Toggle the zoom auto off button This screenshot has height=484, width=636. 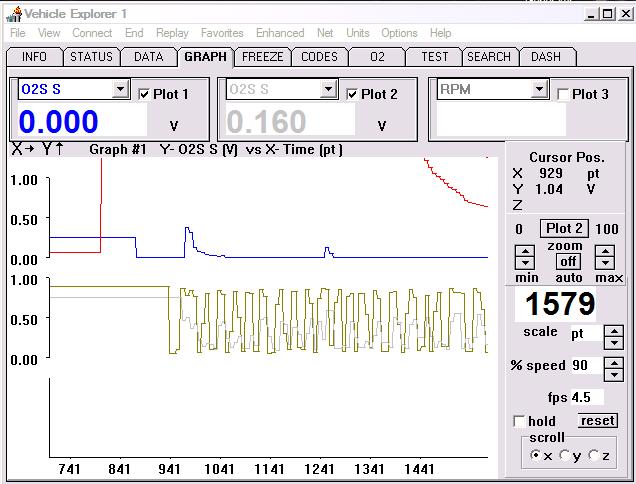point(567,261)
